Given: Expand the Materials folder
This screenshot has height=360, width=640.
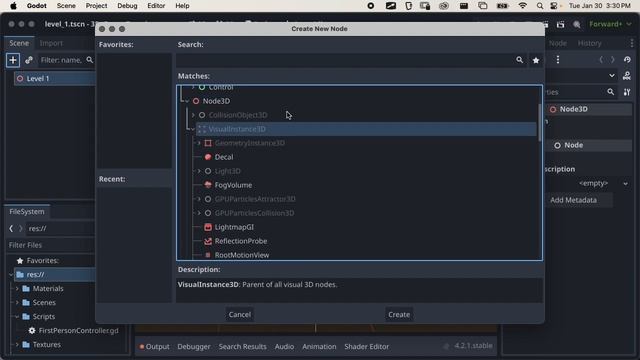Looking at the screenshot, I should [17, 289].
